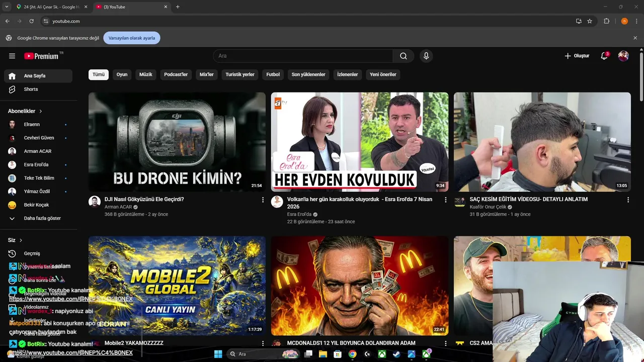Click Arman ACAR channel avatar under video
Viewport: 644px width, 362px height.
coord(95,202)
